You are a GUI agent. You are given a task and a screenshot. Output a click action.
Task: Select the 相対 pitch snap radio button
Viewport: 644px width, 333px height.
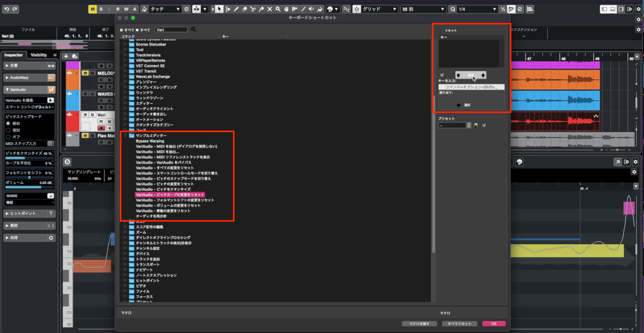[8, 130]
